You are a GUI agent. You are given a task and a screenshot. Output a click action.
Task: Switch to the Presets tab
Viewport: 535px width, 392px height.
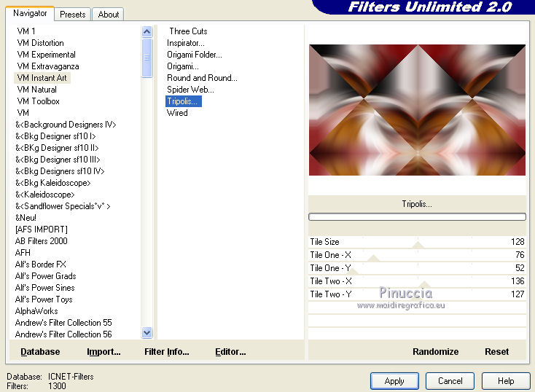click(x=72, y=15)
